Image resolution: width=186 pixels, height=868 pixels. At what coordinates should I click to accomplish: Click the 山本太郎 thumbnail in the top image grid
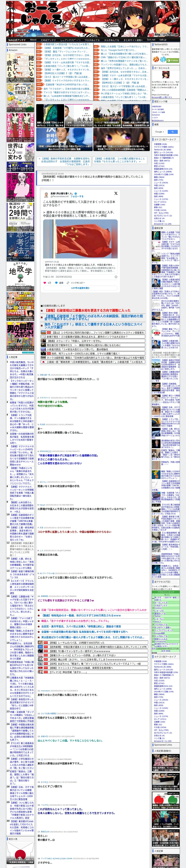[79, 116]
